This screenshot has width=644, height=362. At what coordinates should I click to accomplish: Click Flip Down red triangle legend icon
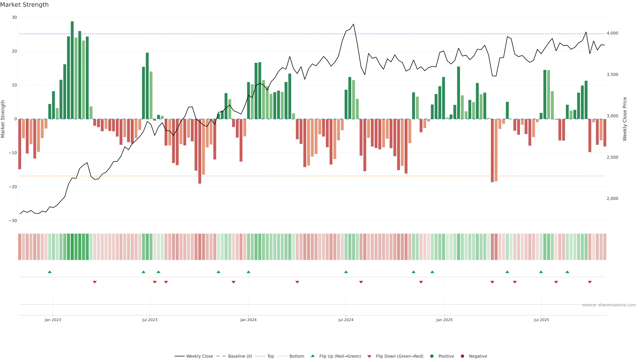(x=369, y=356)
